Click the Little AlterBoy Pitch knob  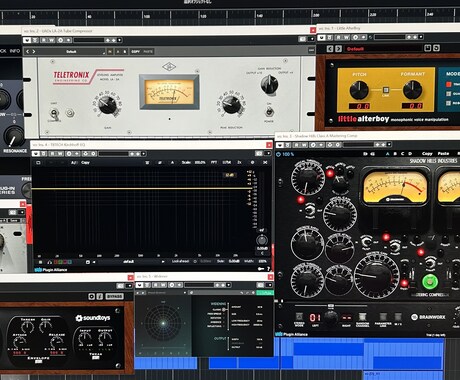point(359,89)
